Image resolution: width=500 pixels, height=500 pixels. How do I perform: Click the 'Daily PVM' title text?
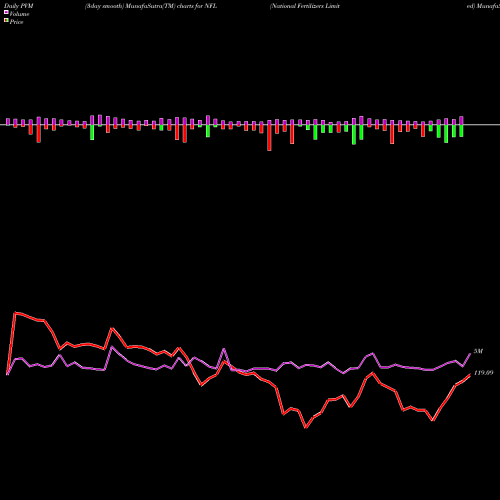click(20, 6)
